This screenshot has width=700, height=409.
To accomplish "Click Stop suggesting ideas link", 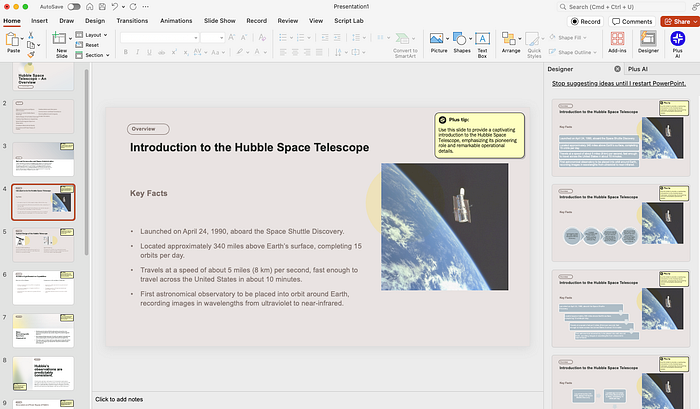I will coord(619,83).
